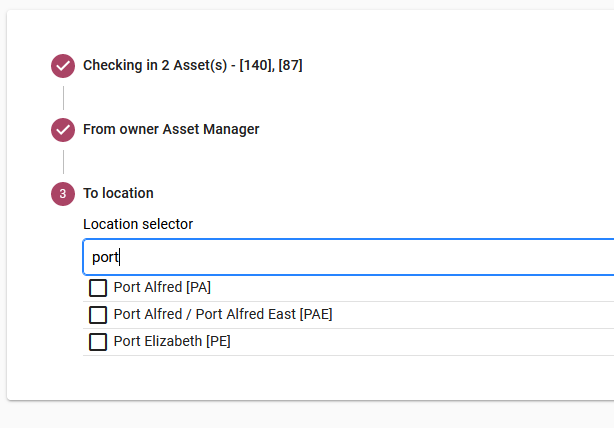Viewport: 614px width, 428px height.
Task: Click the connector line between steps one and two
Action: [63, 98]
